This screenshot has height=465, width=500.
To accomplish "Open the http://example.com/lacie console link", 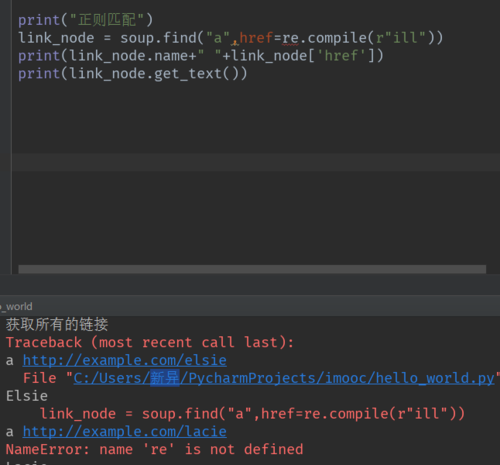I will (x=125, y=432).
